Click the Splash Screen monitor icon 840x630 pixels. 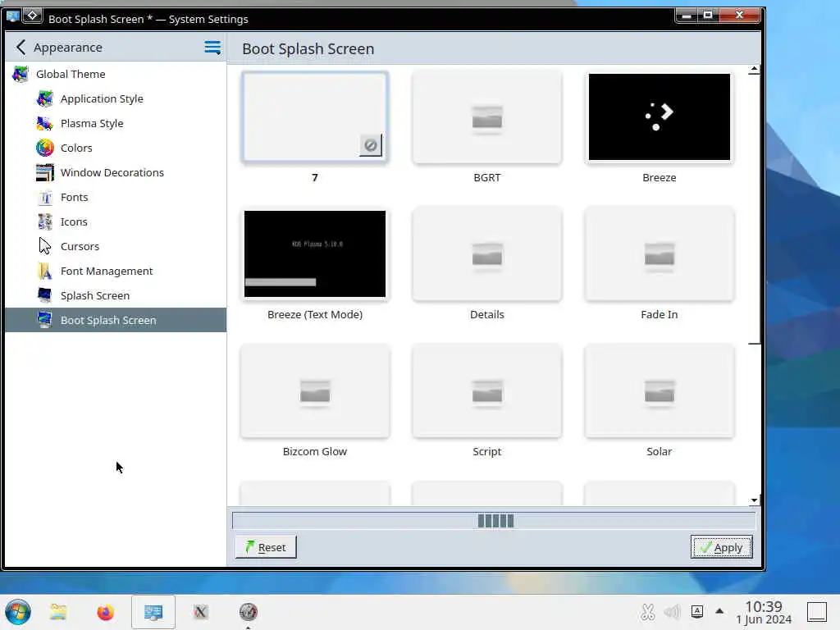click(x=45, y=295)
